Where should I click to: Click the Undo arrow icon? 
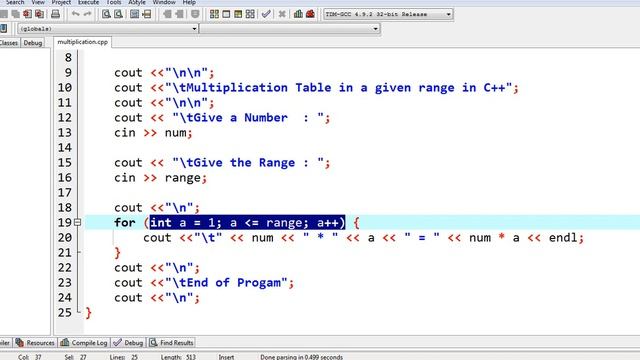76,14
